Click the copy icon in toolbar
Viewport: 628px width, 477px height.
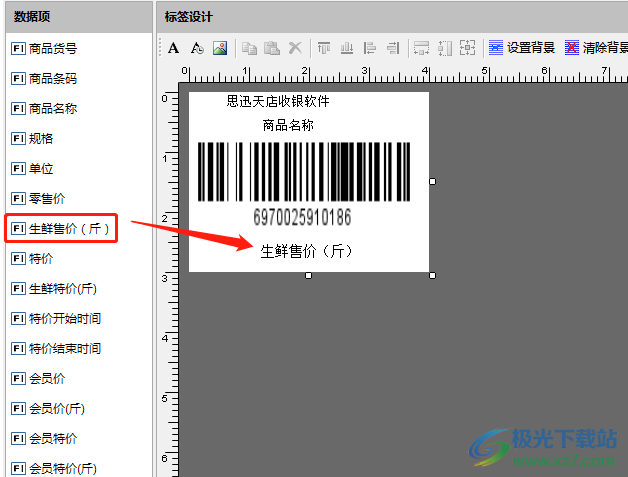click(249, 48)
